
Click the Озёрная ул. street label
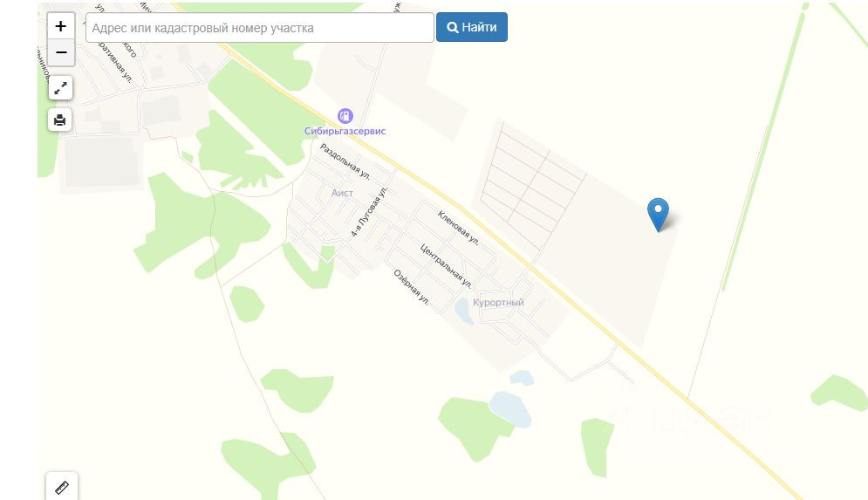click(411, 287)
